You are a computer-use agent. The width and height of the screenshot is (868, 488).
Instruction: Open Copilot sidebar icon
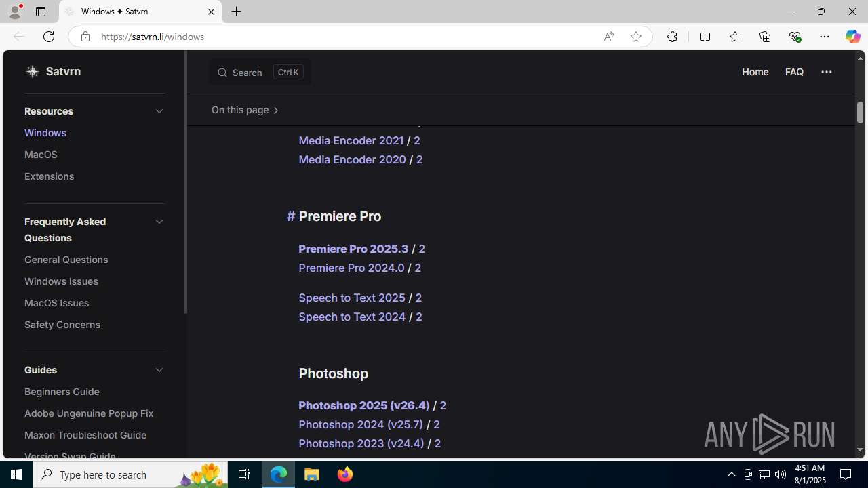(x=852, y=37)
